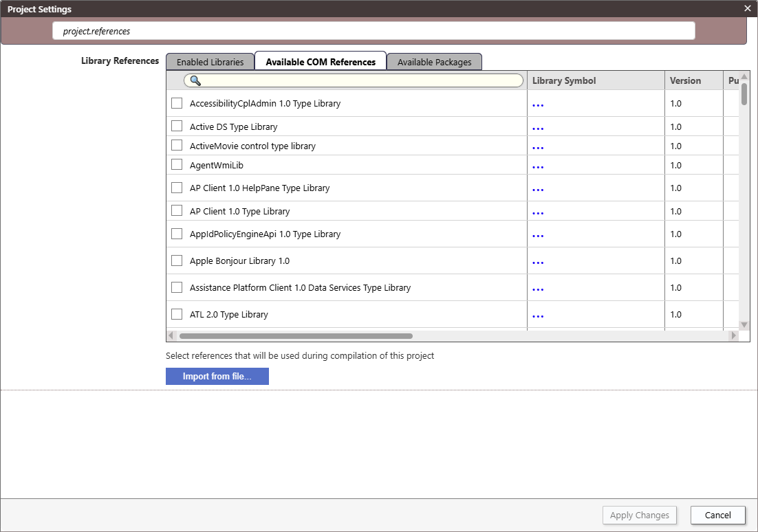Open Library Symbol ellipsis for Active DS Type Library
The width and height of the screenshot is (758, 532).
point(538,126)
